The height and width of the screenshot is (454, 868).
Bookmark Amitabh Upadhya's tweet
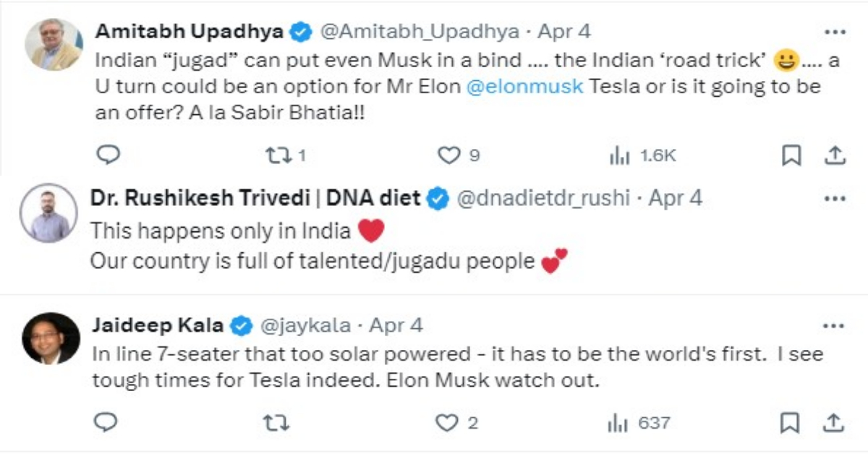coord(792,155)
